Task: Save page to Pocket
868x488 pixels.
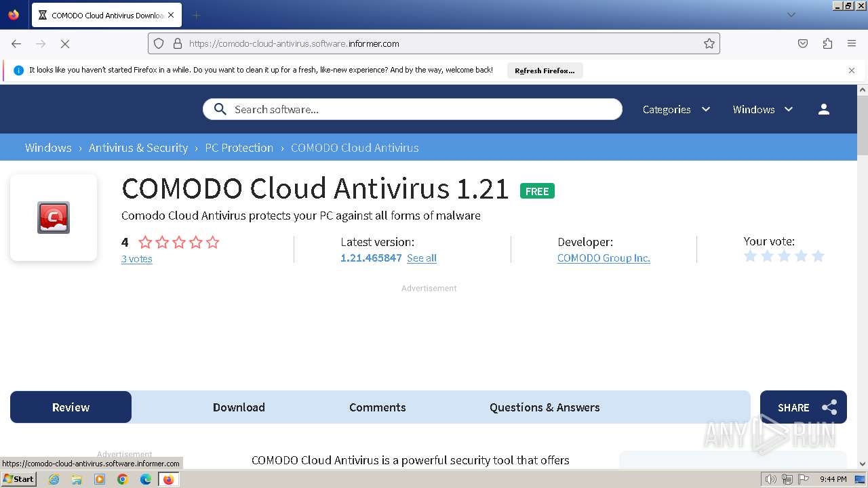Action: 803,43
